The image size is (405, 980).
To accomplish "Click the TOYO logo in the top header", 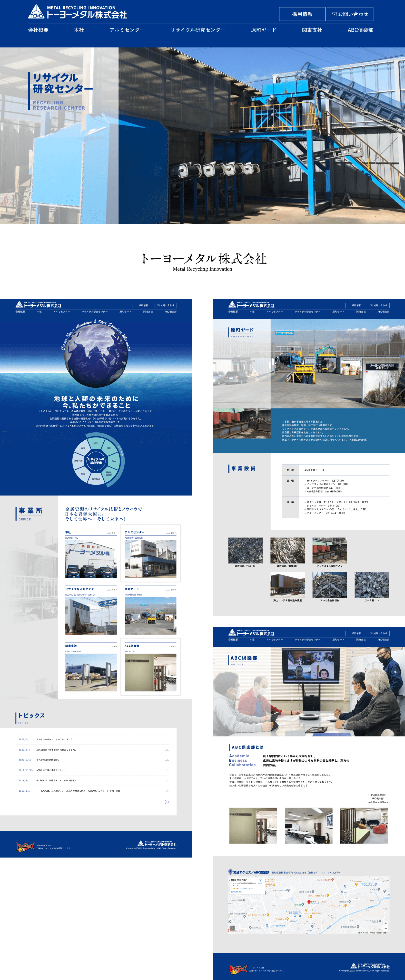I will (77, 12).
